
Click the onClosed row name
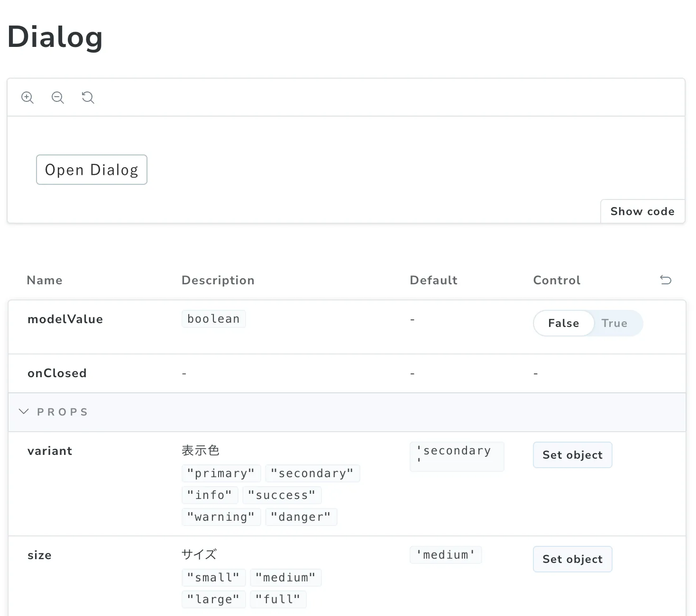point(57,373)
